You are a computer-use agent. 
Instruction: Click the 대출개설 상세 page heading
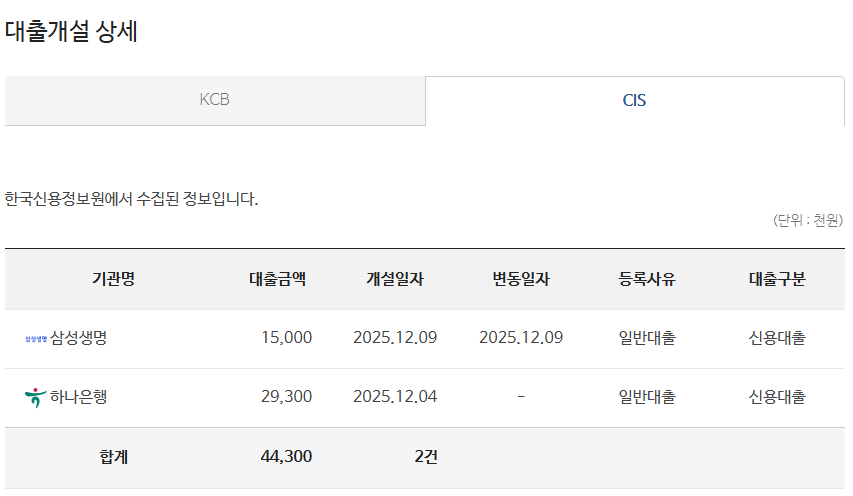[x=71, y=32]
